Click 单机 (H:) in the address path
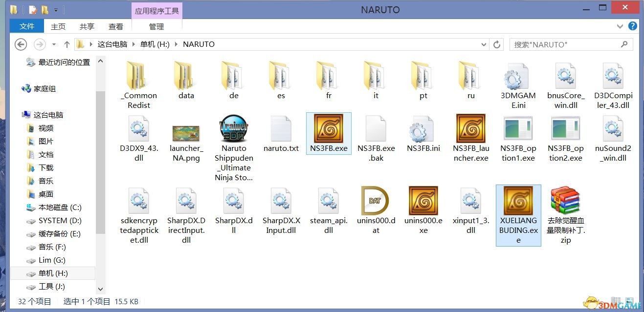 pyautogui.click(x=155, y=44)
